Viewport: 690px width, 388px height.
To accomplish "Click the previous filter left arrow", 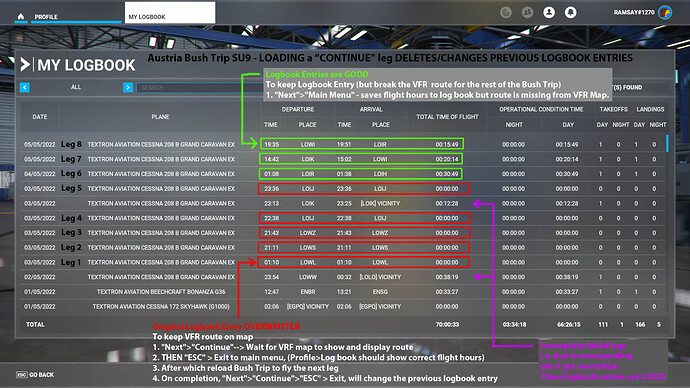I will 25,88.
